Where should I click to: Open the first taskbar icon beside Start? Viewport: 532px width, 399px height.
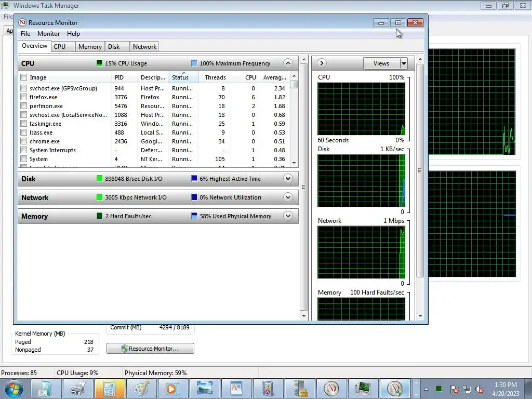[46, 389]
